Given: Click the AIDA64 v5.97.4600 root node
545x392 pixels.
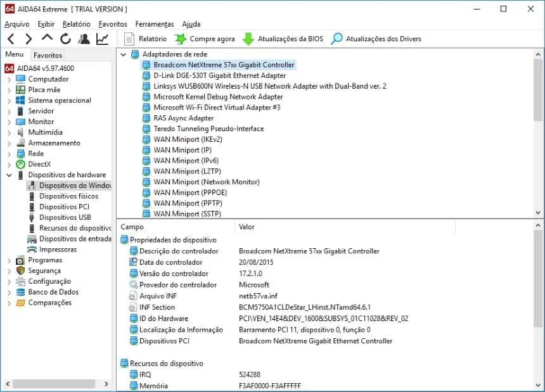Looking at the screenshot, I should pyautogui.click(x=40, y=68).
